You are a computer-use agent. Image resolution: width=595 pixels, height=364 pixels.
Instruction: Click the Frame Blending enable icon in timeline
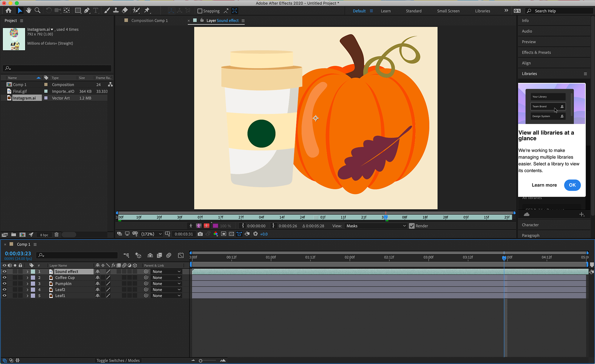coord(160,255)
